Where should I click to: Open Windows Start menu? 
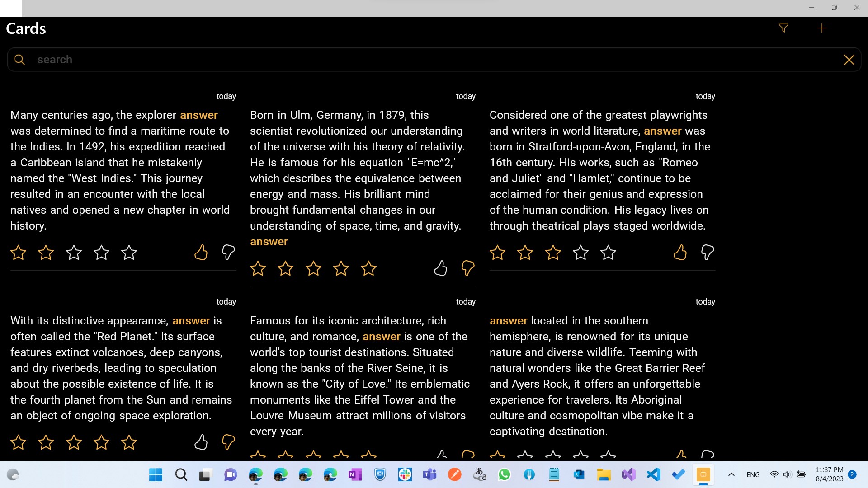(156, 474)
